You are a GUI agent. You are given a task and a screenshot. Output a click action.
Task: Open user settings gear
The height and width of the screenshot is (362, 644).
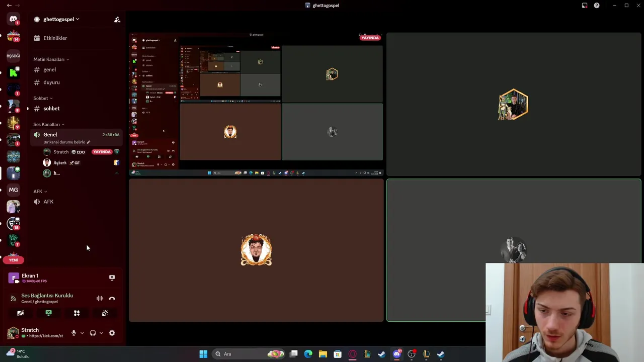coord(112,333)
